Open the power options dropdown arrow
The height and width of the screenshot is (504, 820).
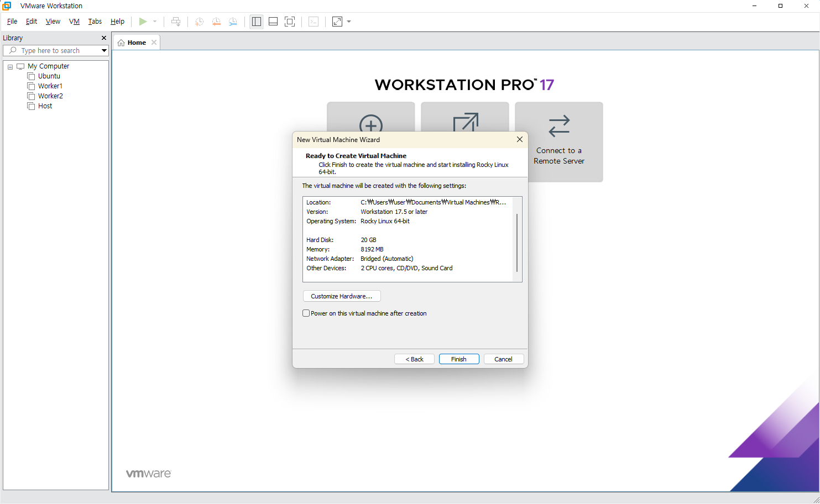155,22
